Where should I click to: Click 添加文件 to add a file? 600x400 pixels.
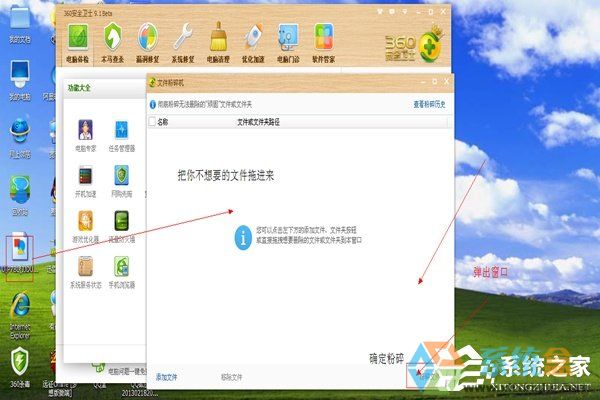(x=166, y=377)
